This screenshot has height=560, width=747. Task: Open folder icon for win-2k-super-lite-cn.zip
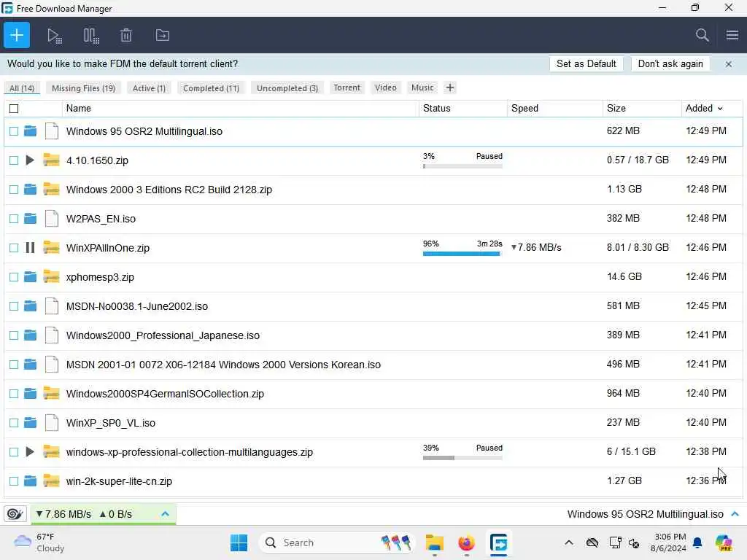point(30,481)
